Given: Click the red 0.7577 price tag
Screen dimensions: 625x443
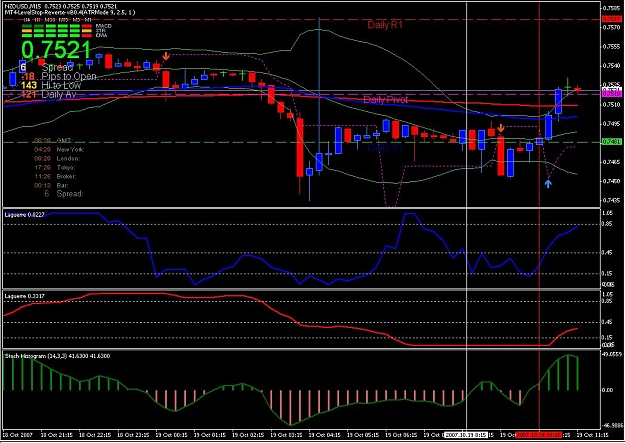Looking at the screenshot, I should coord(611,19).
